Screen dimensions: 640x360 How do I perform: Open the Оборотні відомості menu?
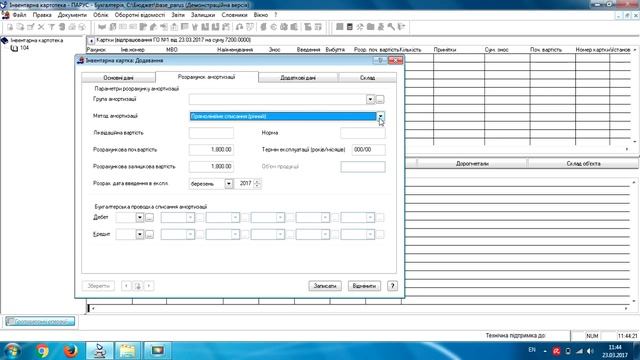click(x=140, y=15)
